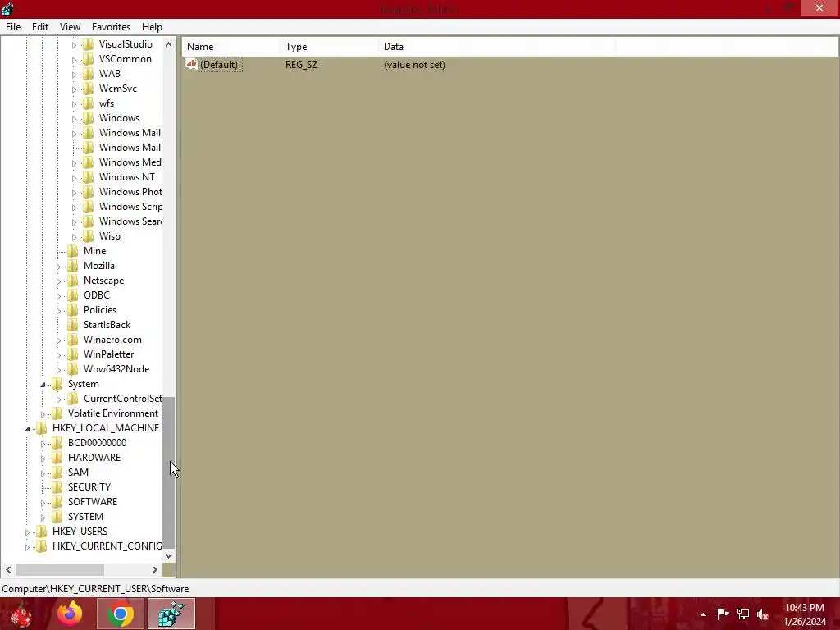Click the Mozilla folder icon
Viewport: 840px width, 630px height.
73,266
